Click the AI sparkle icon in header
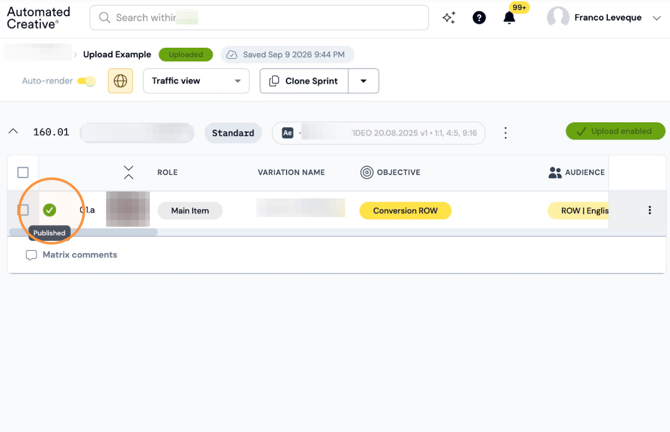This screenshot has height=432, width=670. click(449, 18)
